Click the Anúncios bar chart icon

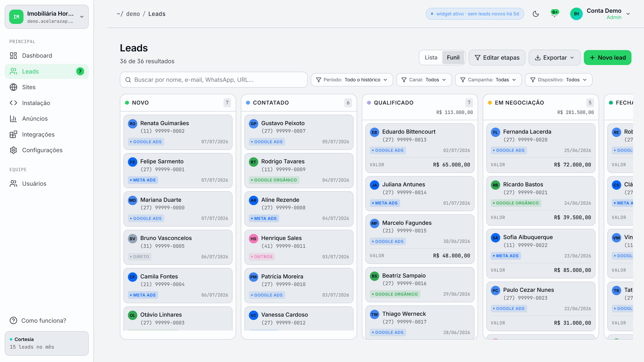click(13, 118)
